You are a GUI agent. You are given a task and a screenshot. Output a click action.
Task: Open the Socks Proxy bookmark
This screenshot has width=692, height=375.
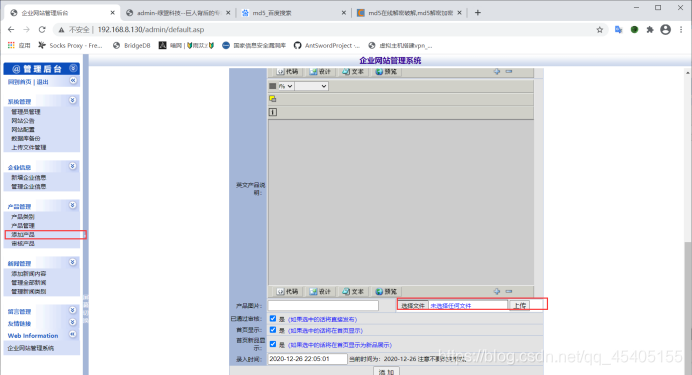click(x=70, y=45)
